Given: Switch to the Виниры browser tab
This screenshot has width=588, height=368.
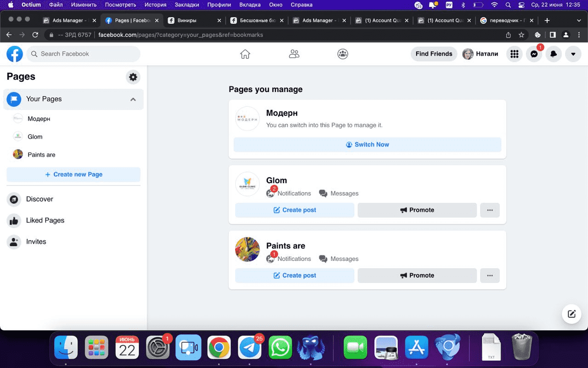Looking at the screenshot, I should [x=194, y=20].
